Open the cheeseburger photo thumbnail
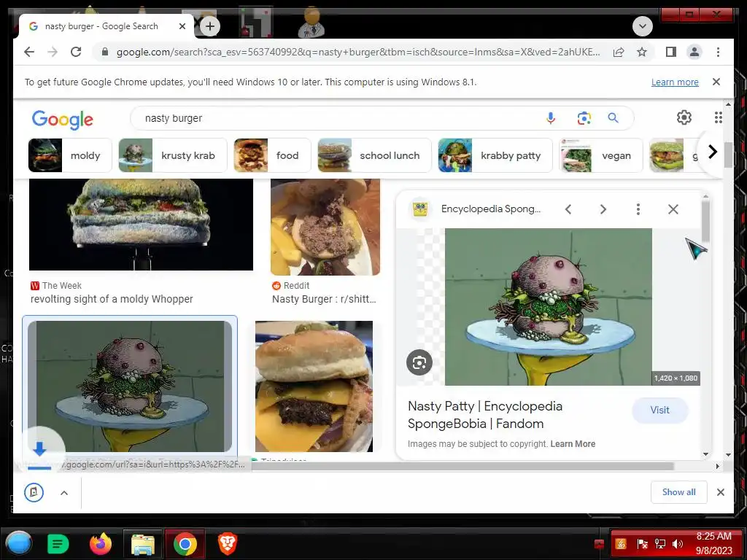The width and height of the screenshot is (747, 560). pyautogui.click(x=314, y=386)
